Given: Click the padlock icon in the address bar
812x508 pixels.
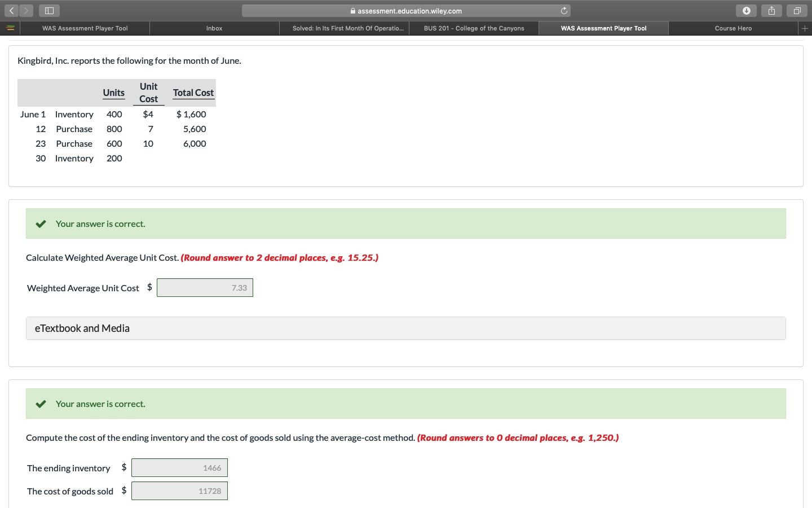Looking at the screenshot, I should [352, 11].
